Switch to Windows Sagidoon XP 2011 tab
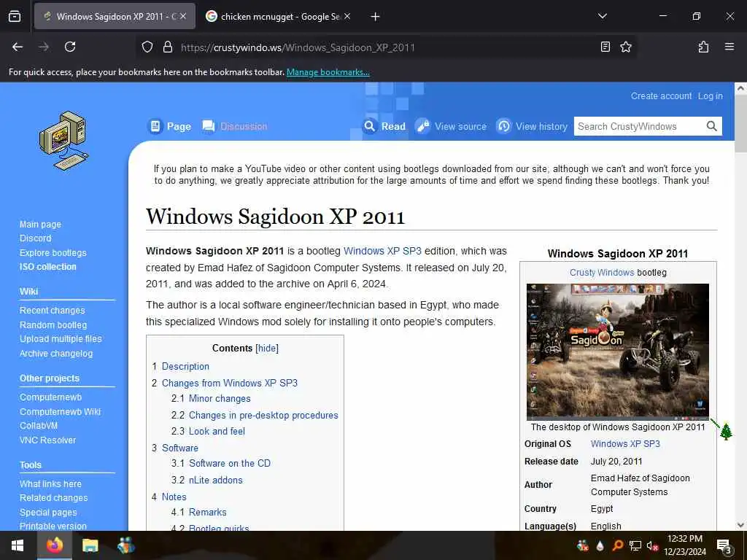Viewport: 747px width, 560px height. 115,16
